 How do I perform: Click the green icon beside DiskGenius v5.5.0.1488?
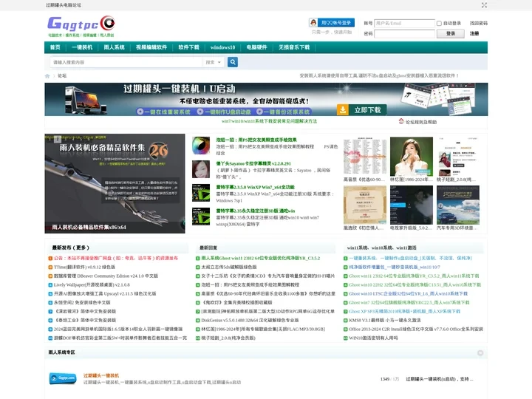198,320
